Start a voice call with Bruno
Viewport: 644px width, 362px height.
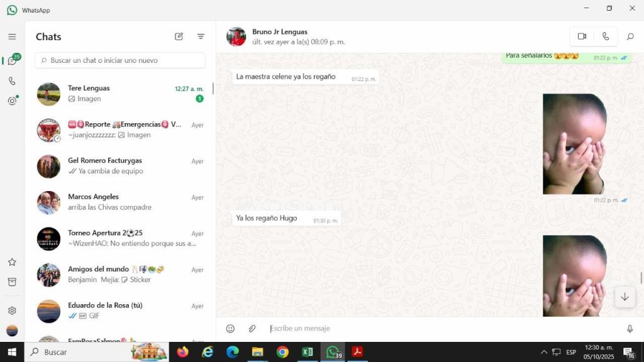[605, 36]
